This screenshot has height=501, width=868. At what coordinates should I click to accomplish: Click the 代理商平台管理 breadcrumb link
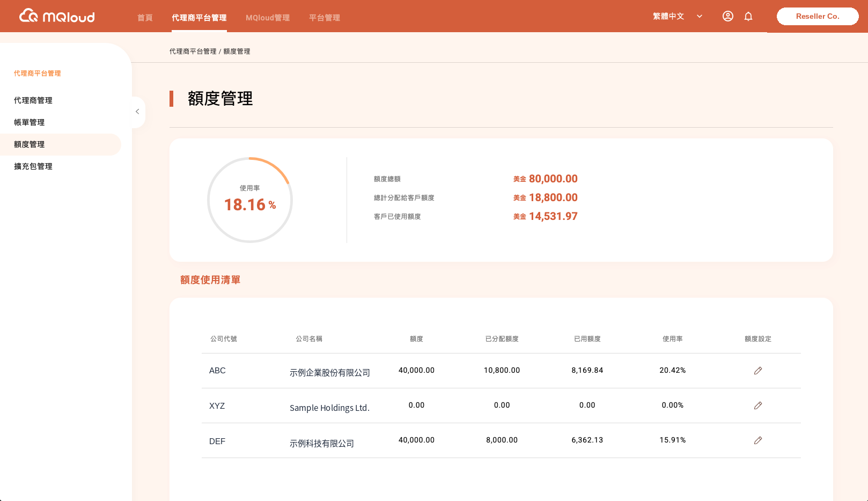(x=193, y=51)
